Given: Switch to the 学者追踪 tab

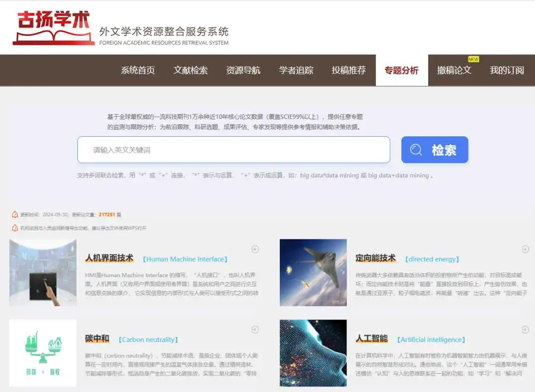Looking at the screenshot, I should tap(296, 70).
